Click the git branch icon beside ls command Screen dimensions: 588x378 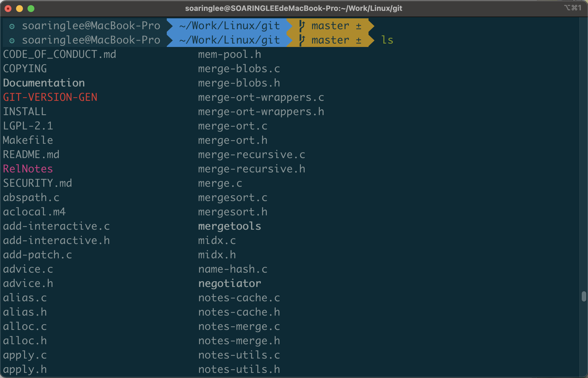tap(302, 40)
